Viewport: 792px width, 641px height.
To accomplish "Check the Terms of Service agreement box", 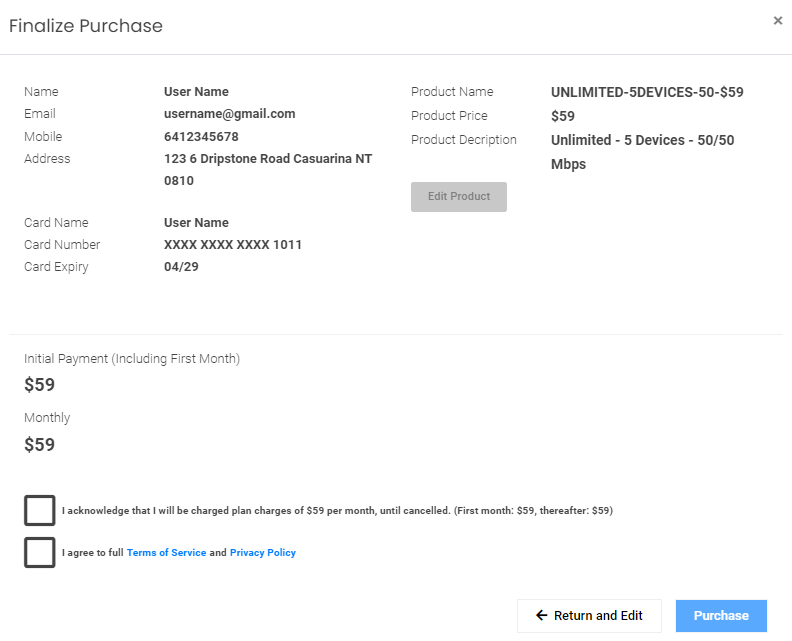I will point(39,552).
